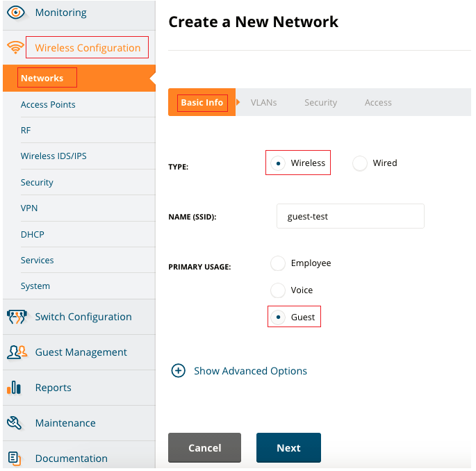This screenshot has height=471, width=476.
Task: Open Wireless IDS/IPS page
Action: point(54,156)
